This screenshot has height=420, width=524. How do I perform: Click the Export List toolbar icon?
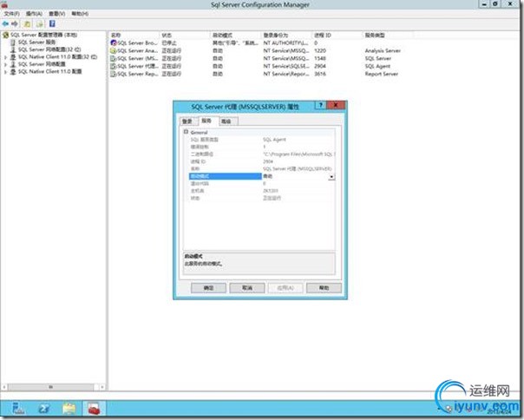point(40,23)
